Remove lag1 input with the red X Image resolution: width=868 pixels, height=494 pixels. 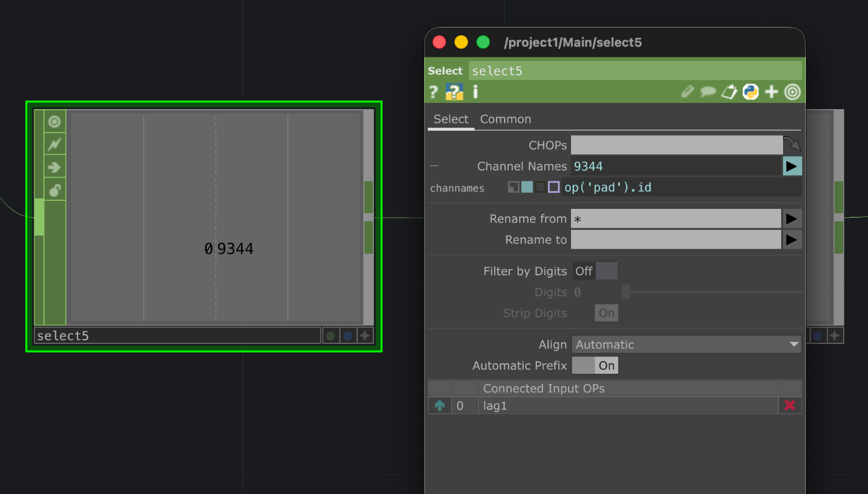point(790,405)
